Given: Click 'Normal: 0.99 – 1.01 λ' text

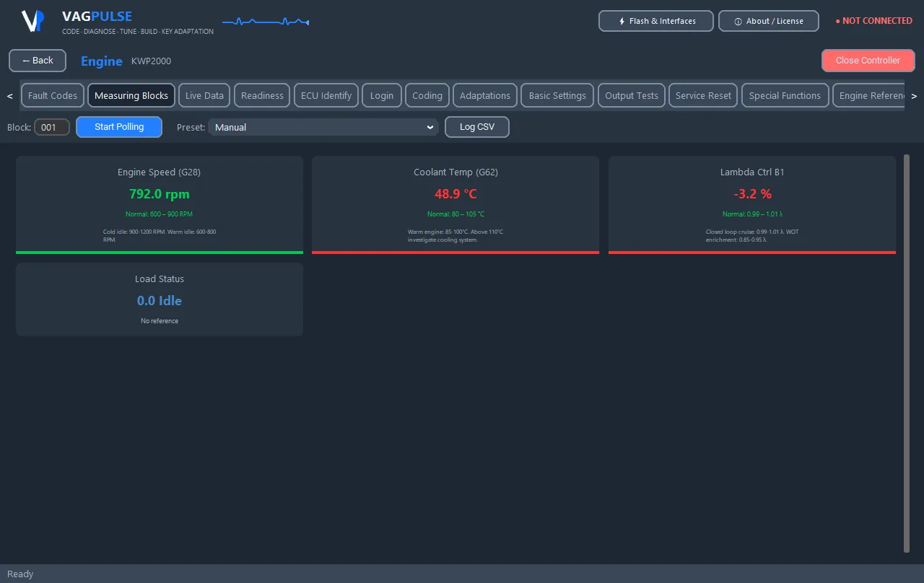Looking at the screenshot, I should click(752, 214).
